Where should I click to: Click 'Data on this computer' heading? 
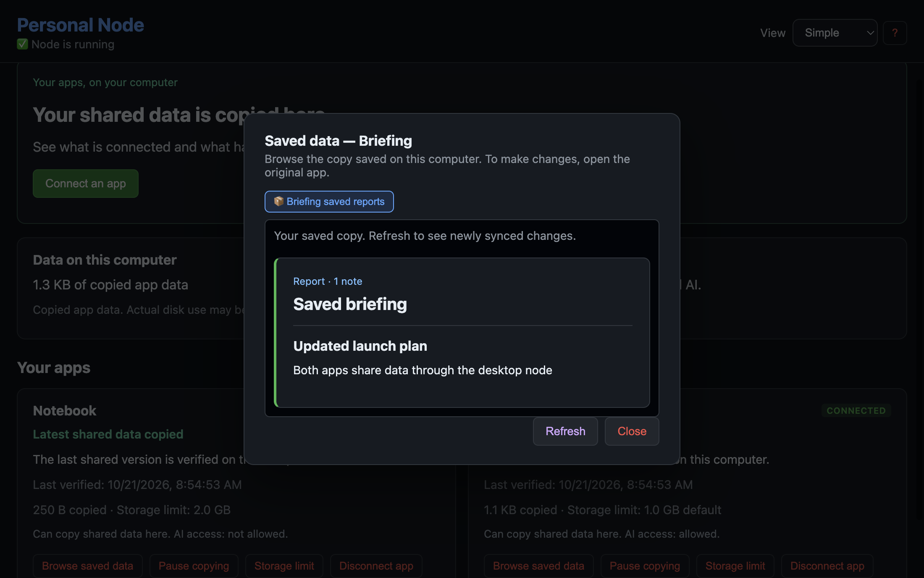[x=105, y=260]
